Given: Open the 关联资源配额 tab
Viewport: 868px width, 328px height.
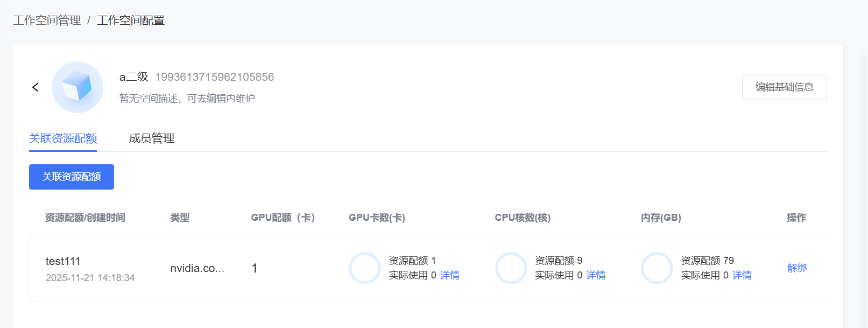Looking at the screenshot, I should coord(63,138).
